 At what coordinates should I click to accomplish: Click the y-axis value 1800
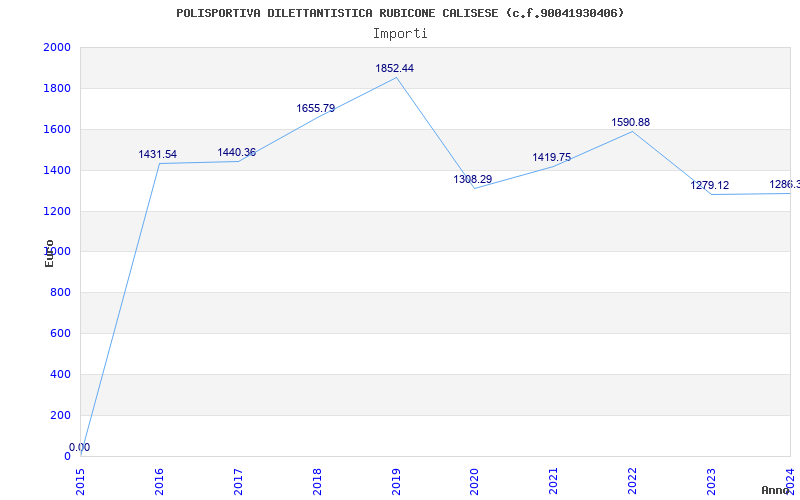coord(57,88)
